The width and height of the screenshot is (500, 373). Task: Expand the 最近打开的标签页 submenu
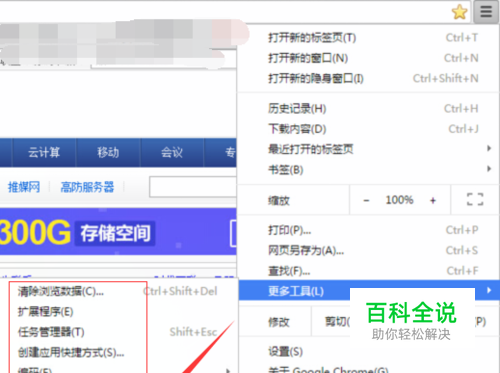point(369,149)
